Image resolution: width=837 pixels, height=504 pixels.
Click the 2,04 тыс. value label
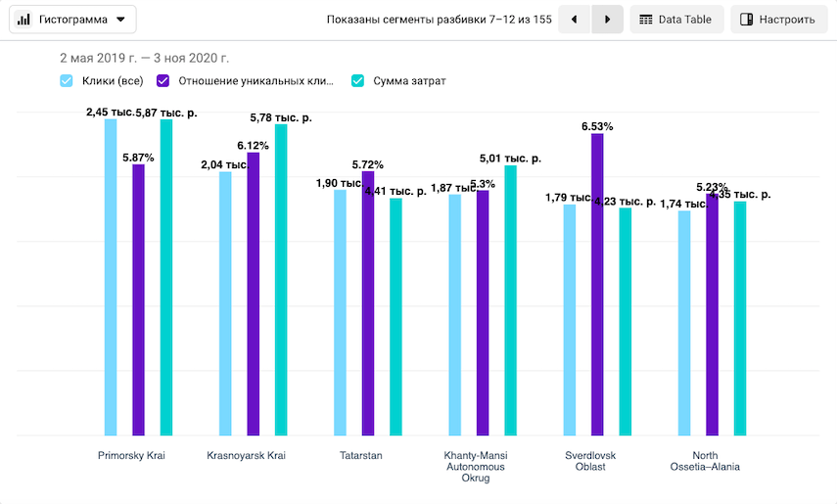click(x=225, y=165)
